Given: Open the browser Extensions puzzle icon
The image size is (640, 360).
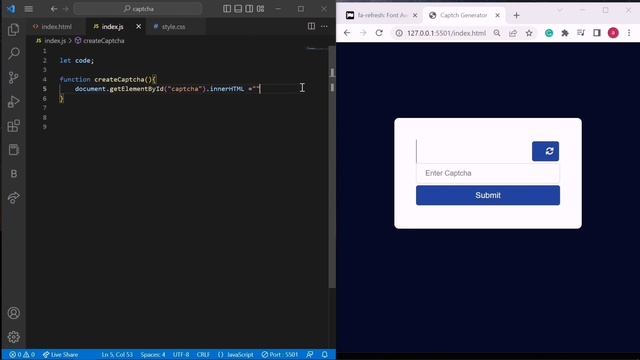Looking at the screenshot, I should 565,33.
